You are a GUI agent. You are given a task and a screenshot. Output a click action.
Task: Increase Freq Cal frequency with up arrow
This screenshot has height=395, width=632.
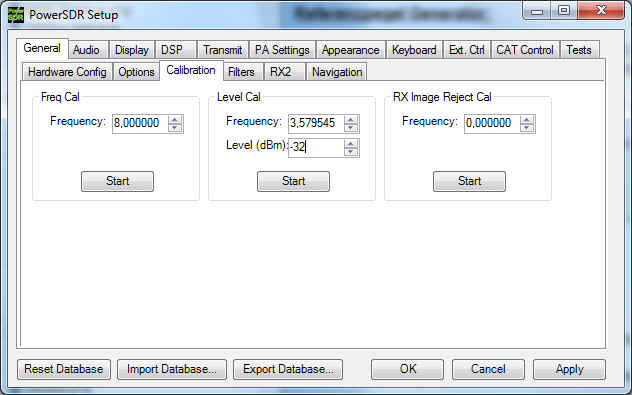click(175, 120)
